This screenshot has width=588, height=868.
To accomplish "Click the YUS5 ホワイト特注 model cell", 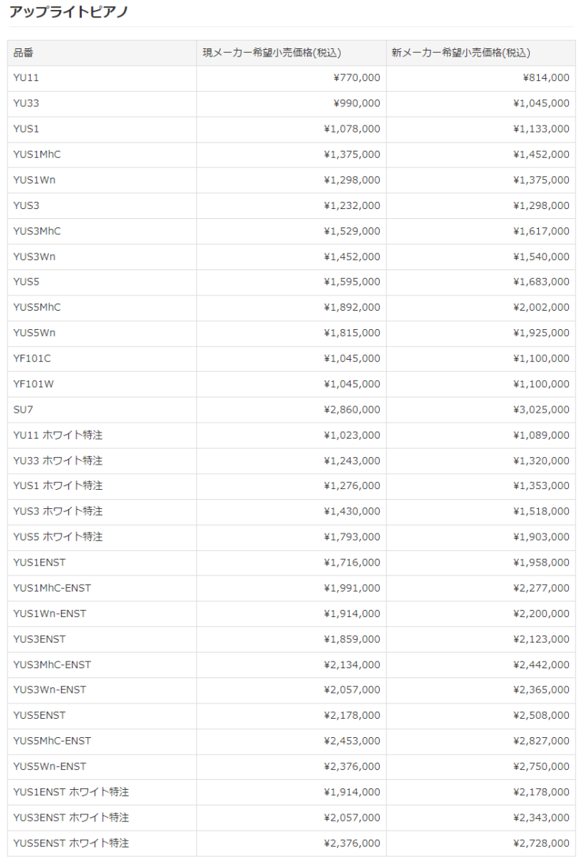I will pyautogui.click(x=57, y=537).
